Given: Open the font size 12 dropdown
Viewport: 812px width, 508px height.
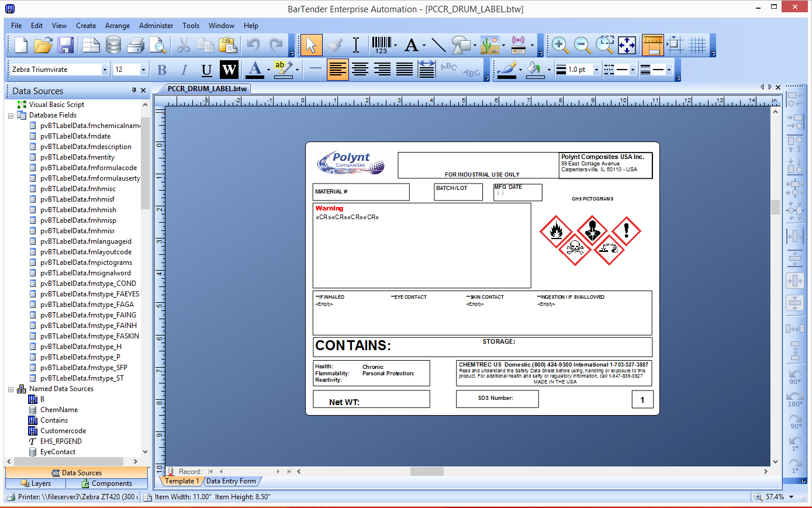Looking at the screenshot, I should (143, 70).
